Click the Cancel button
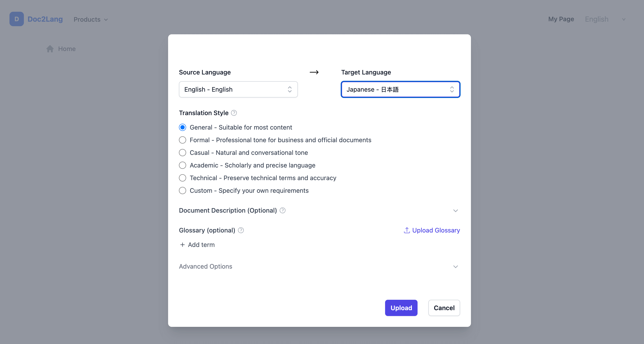This screenshot has width=644, height=344. [x=444, y=308]
